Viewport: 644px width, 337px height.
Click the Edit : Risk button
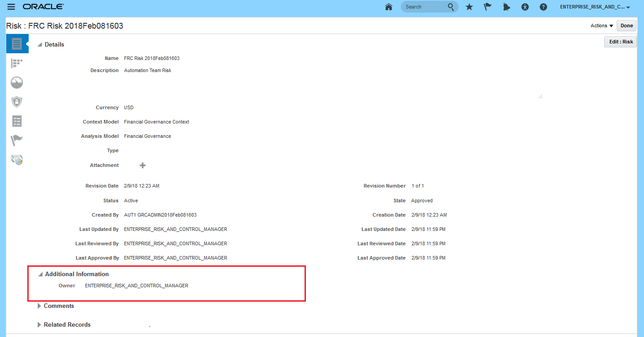[620, 41]
